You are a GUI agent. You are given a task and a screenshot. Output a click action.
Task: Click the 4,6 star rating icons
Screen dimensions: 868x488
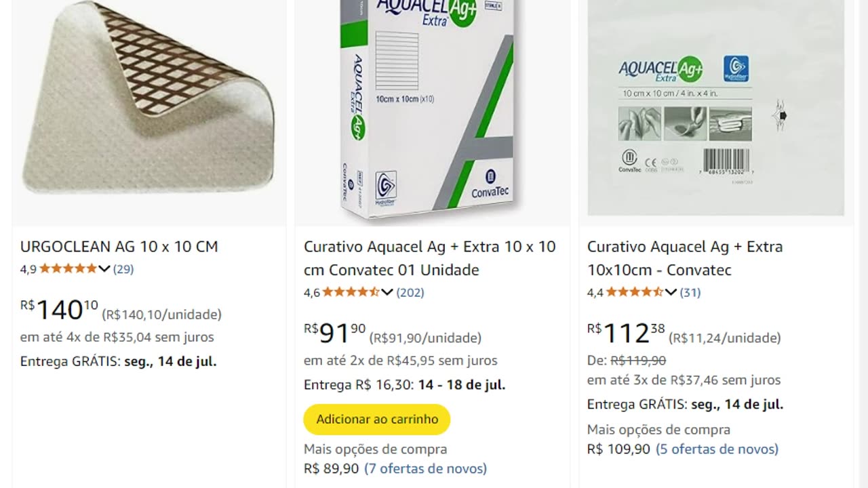pyautogui.click(x=351, y=293)
